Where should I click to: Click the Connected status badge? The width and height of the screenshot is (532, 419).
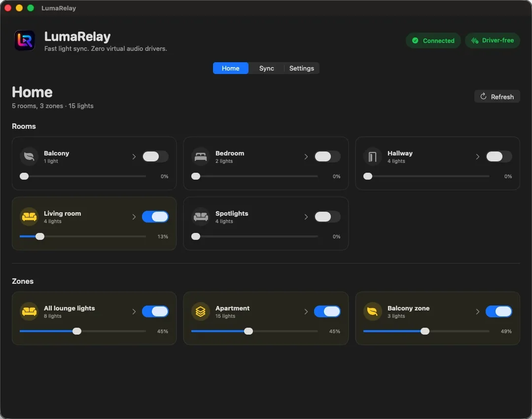(433, 40)
